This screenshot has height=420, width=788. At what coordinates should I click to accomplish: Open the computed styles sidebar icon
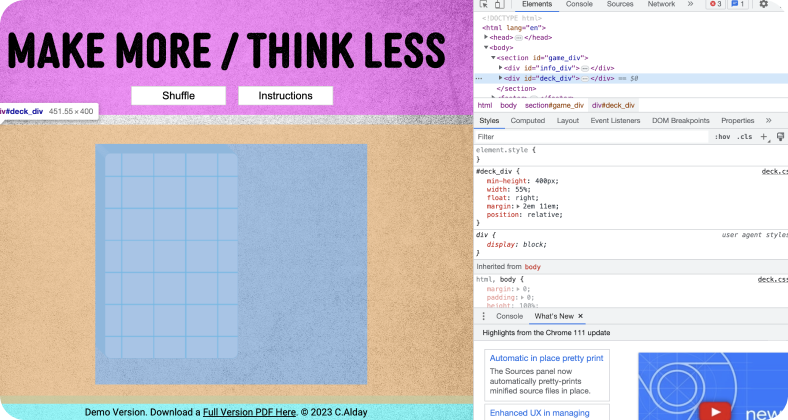pyautogui.click(x=780, y=136)
